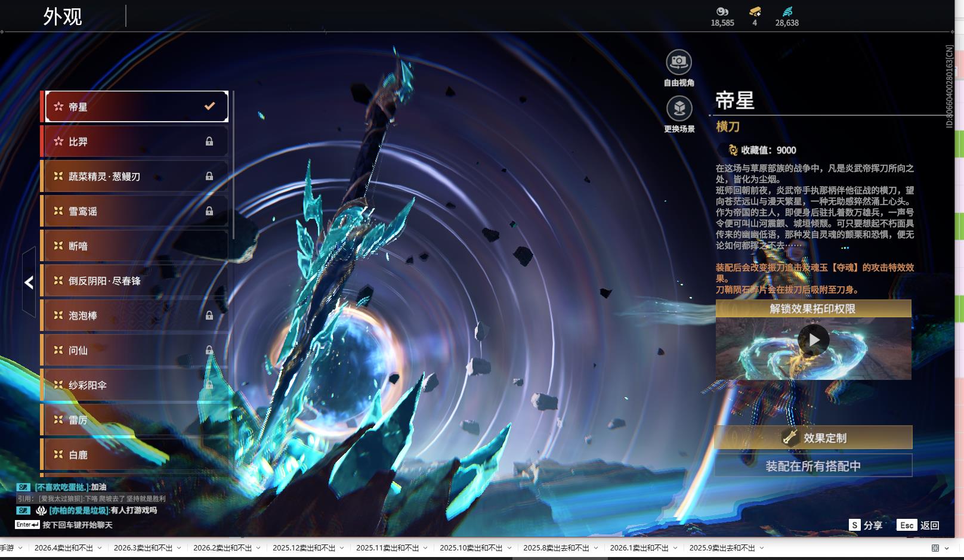Expand the description ellipsis for more text
964x560 pixels.
coord(845,247)
